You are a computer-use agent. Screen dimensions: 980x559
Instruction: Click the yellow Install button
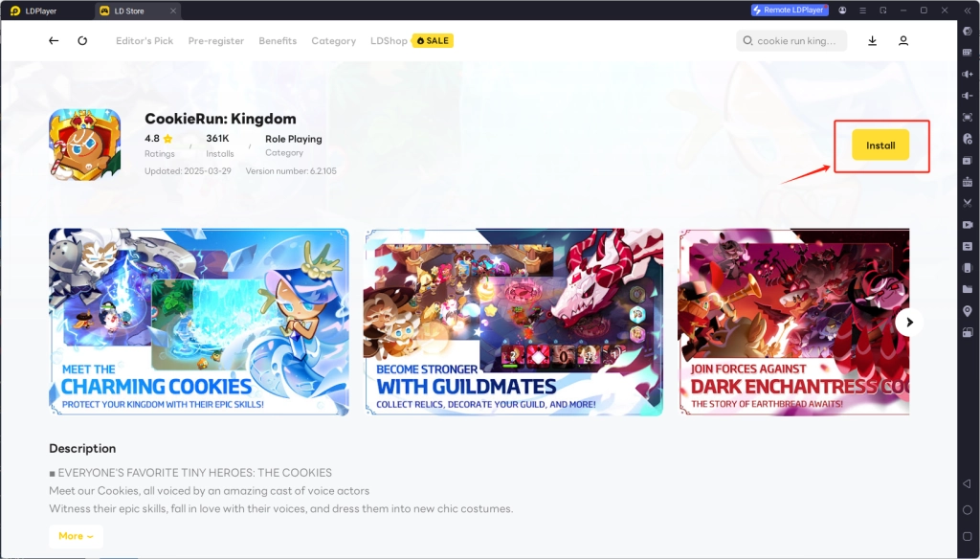(x=880, y=145)
